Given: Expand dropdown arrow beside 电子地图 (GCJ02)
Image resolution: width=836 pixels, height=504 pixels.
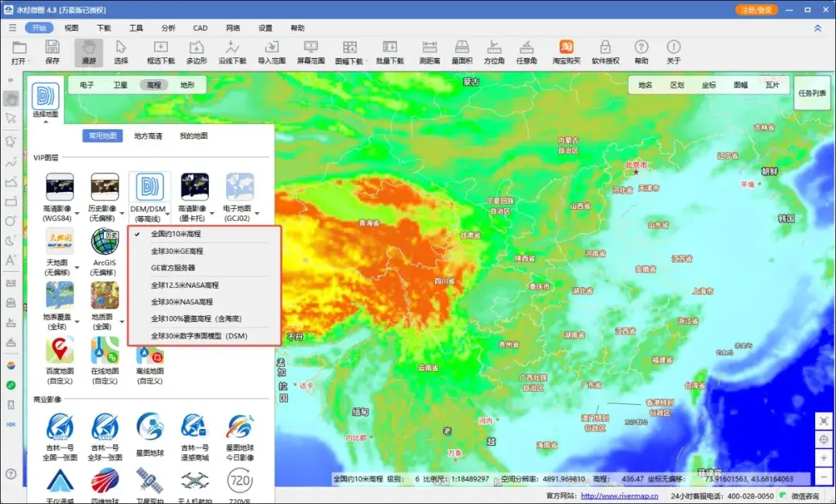Looking at the screenshot, I should click(257, 214).
